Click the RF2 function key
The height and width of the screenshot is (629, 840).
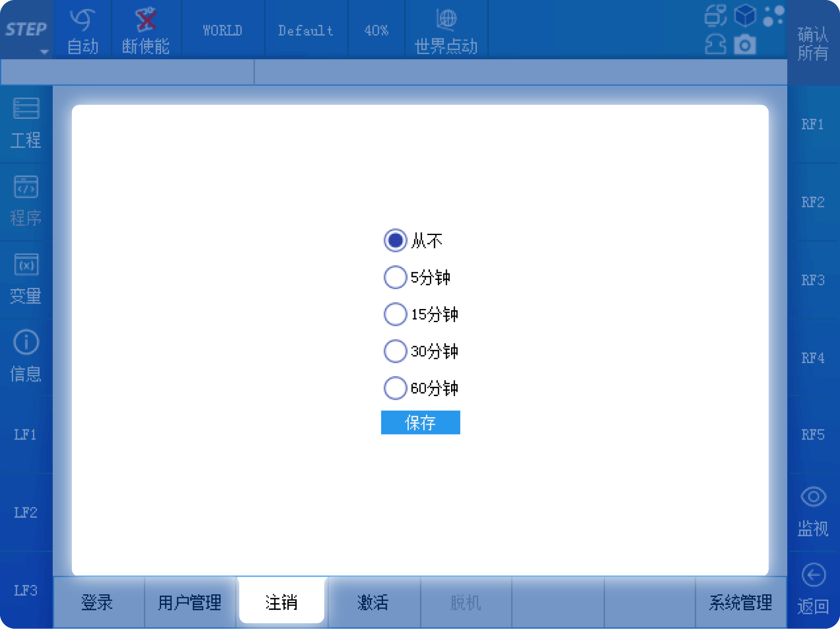[813, 202]
